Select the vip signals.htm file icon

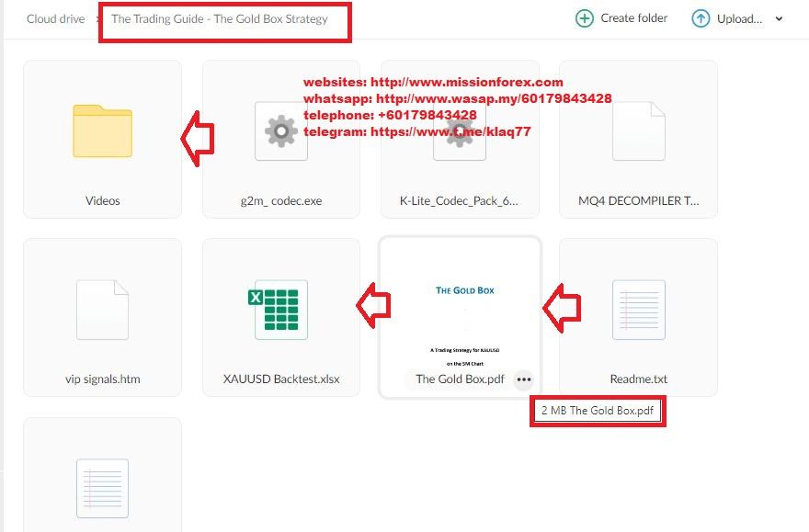pyautogui.click(x=102, y=310)
